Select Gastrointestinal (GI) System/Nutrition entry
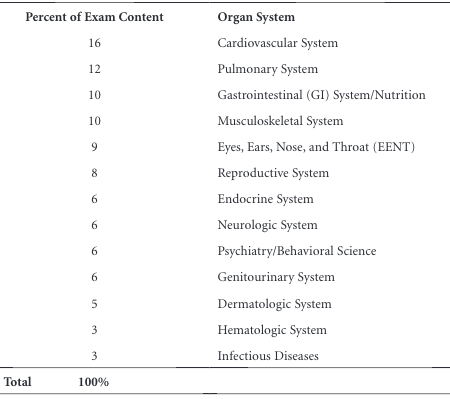Screen dimensions: 450x399 [x=321, y=95]
